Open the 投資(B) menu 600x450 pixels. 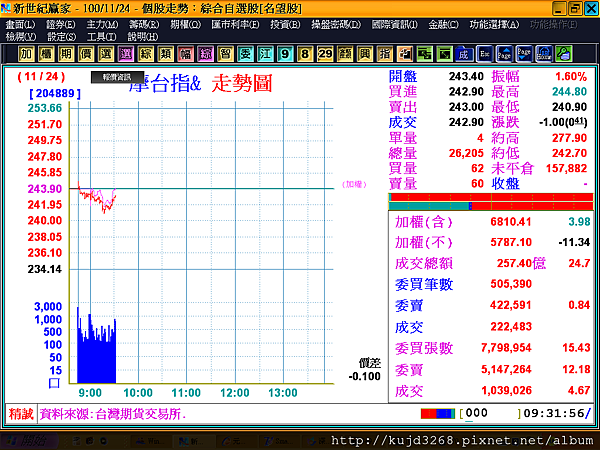coord(285,25)
